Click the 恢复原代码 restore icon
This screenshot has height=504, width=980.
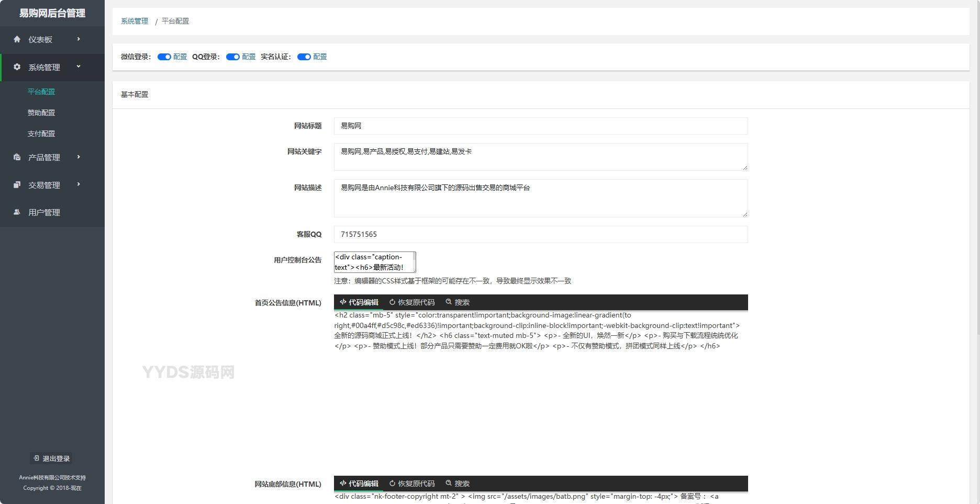click(392, 302)
